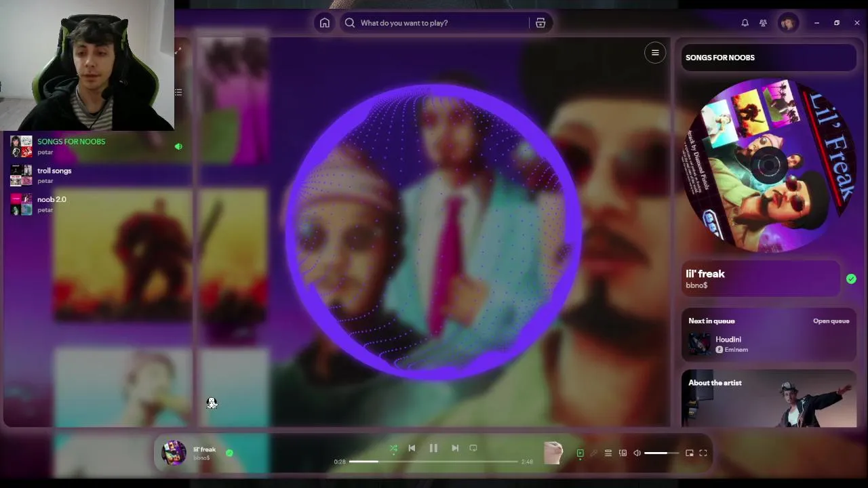This screenshot has width=868, height=488.
Task: Play Houdini from Next in queue
Action: click(x=769, y=344)
